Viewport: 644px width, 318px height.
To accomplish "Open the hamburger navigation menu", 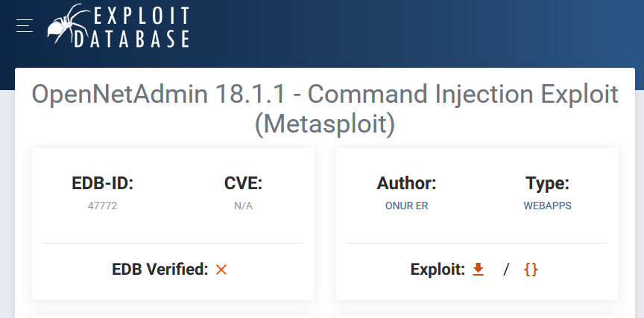I will (x=25, y=25).
